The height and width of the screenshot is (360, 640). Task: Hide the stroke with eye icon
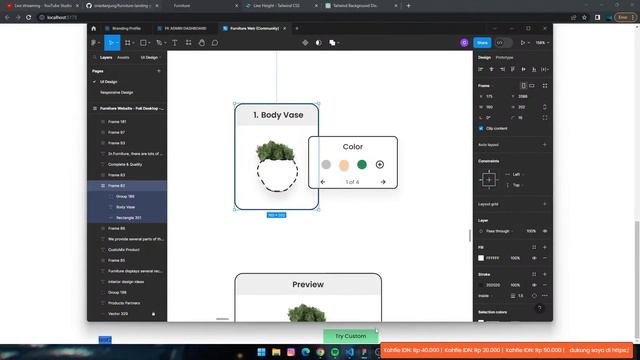534,285
